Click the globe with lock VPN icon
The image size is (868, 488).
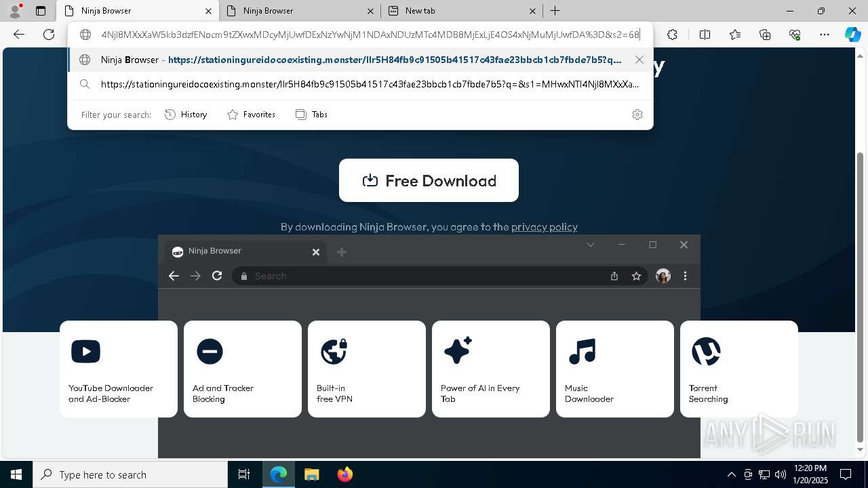pos(334,351)
